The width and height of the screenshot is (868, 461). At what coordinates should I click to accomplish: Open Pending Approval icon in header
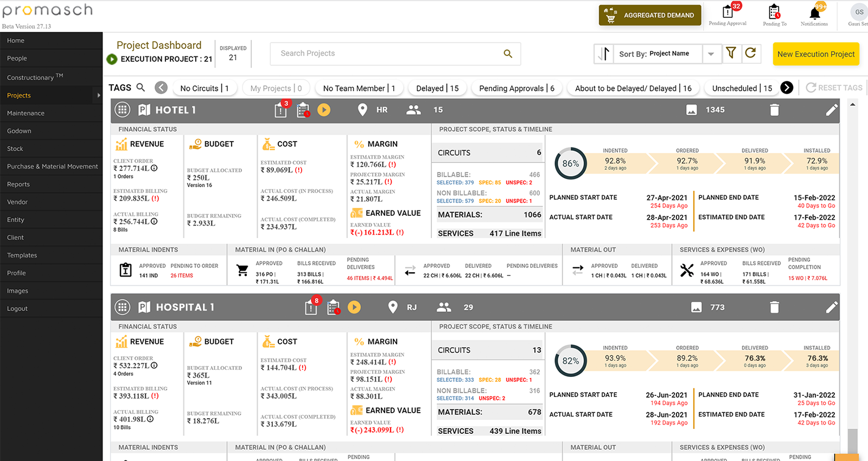pos(727,11)
